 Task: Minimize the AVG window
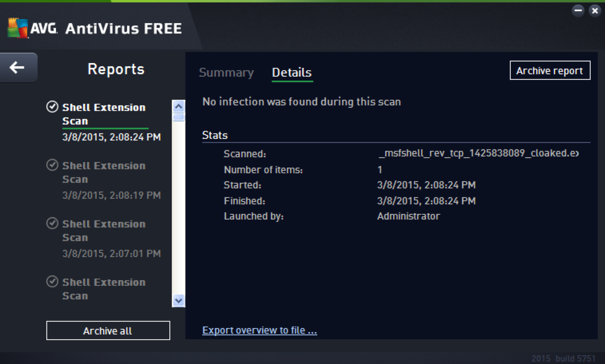[578, 11]
